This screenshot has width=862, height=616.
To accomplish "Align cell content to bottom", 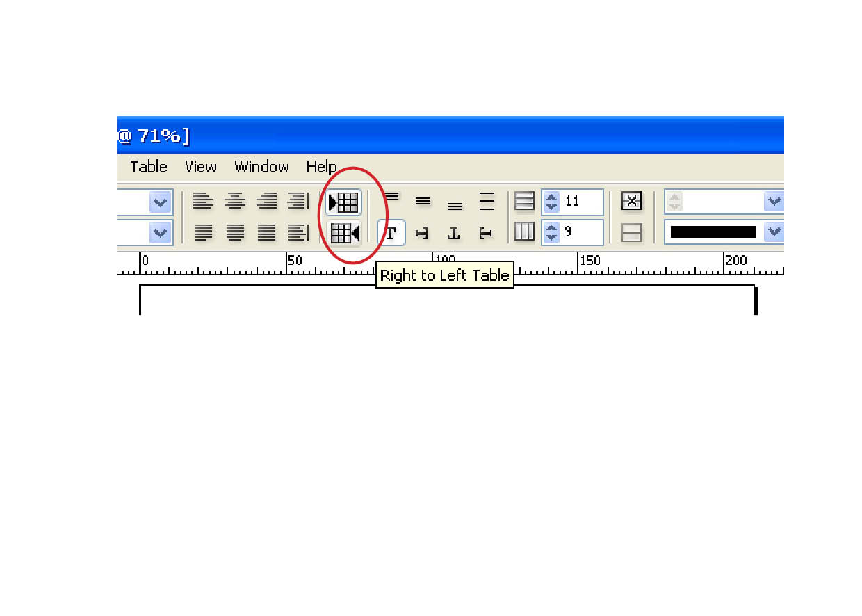I will 455,205.
